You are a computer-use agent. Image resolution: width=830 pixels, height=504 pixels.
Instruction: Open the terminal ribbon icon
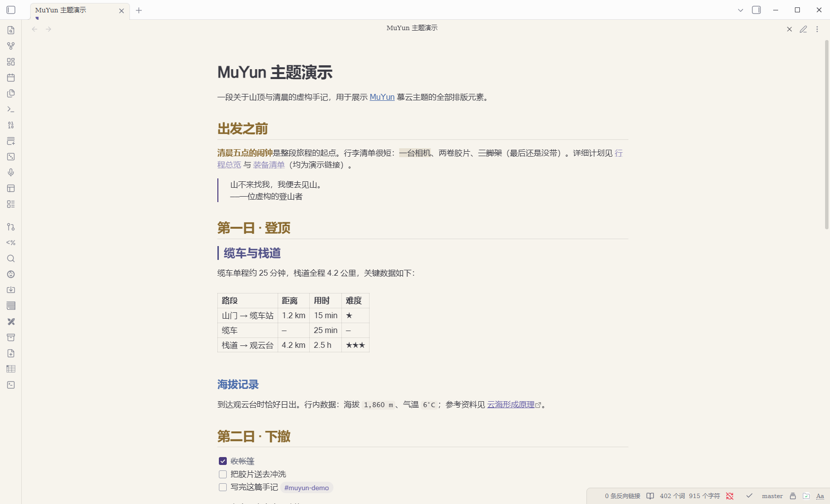point(11,385)
